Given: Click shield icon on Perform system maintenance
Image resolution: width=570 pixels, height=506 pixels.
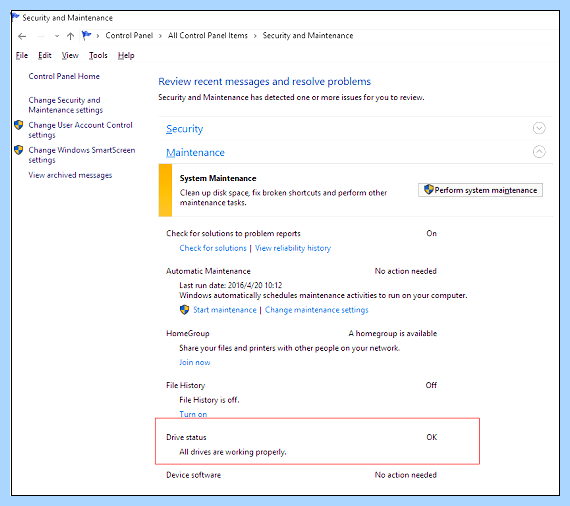Looking at the screenshot, I should coord(429,189).
